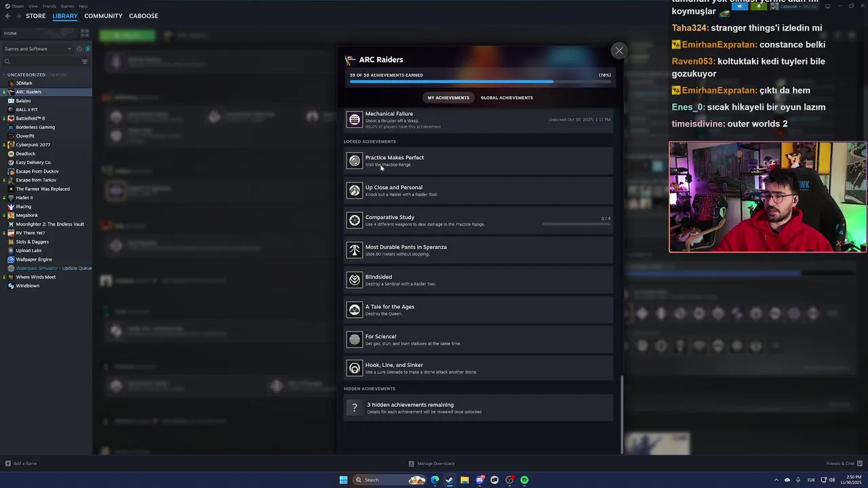Switch to the My Achievements tab
Image resolution: width=868 pixels, height=488 pixels.
(x=448, y=98)
